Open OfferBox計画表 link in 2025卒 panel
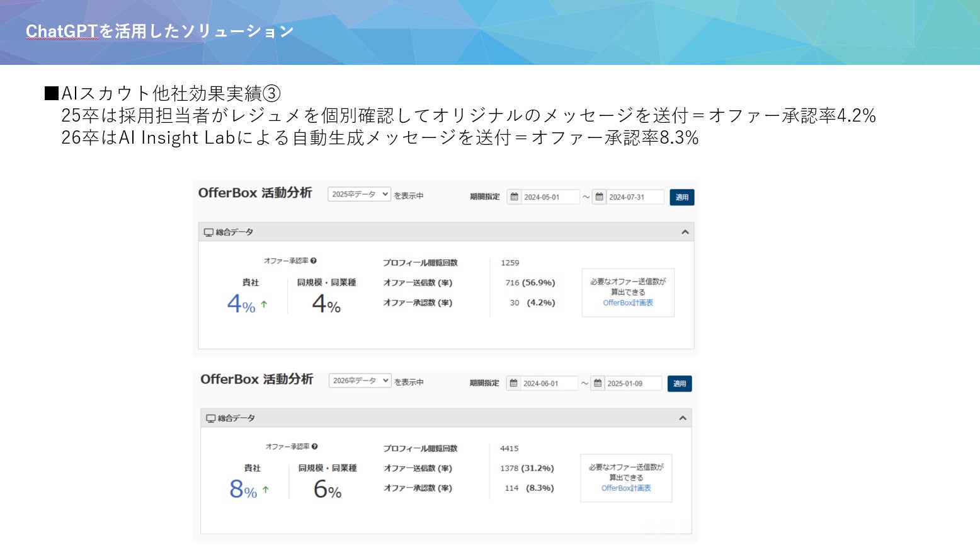The height and width of the screenshot is (550, 980). [x=628, y=303]
